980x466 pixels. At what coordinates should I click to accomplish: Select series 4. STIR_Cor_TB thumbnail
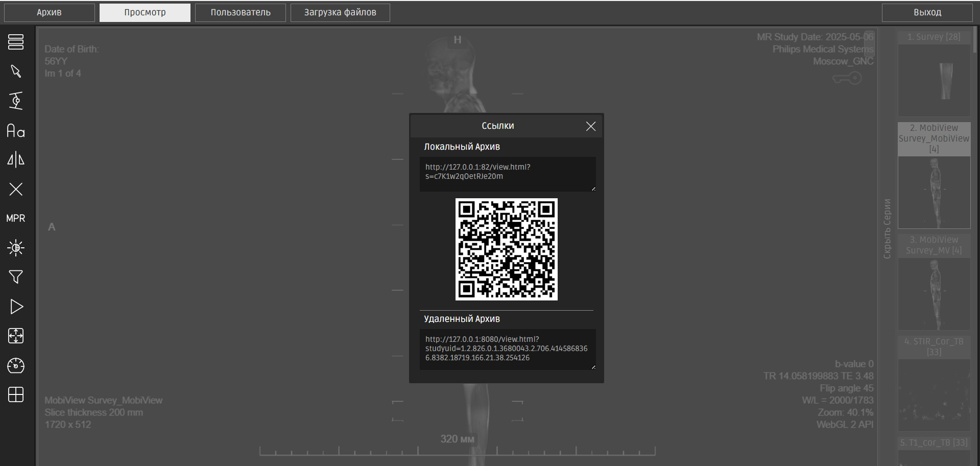934,395
